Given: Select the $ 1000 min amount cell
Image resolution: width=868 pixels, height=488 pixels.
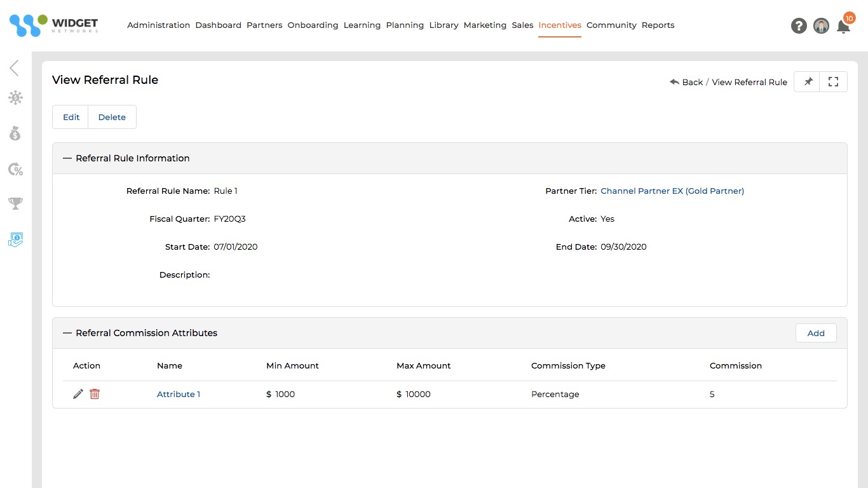Looking at the screenshot, I should click(281, 394).
